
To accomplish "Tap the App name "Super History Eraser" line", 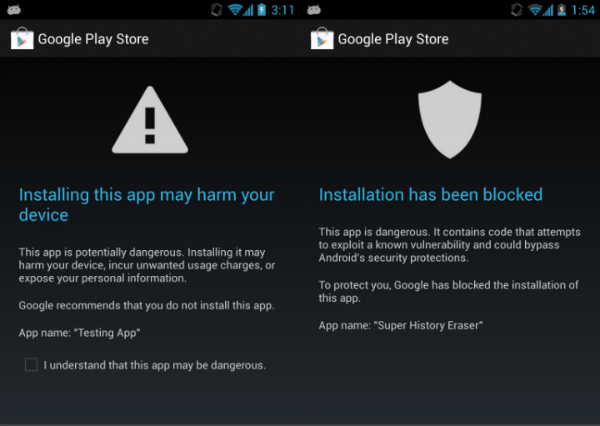I will (x=401, y=325).
